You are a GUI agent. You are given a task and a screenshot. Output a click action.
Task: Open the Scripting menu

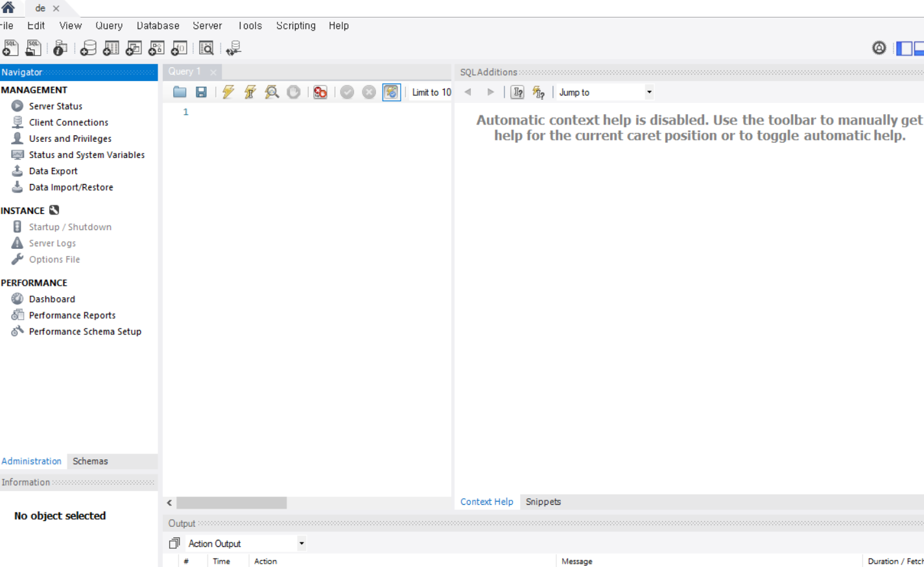pyautogui.click(x=296, y=26)
